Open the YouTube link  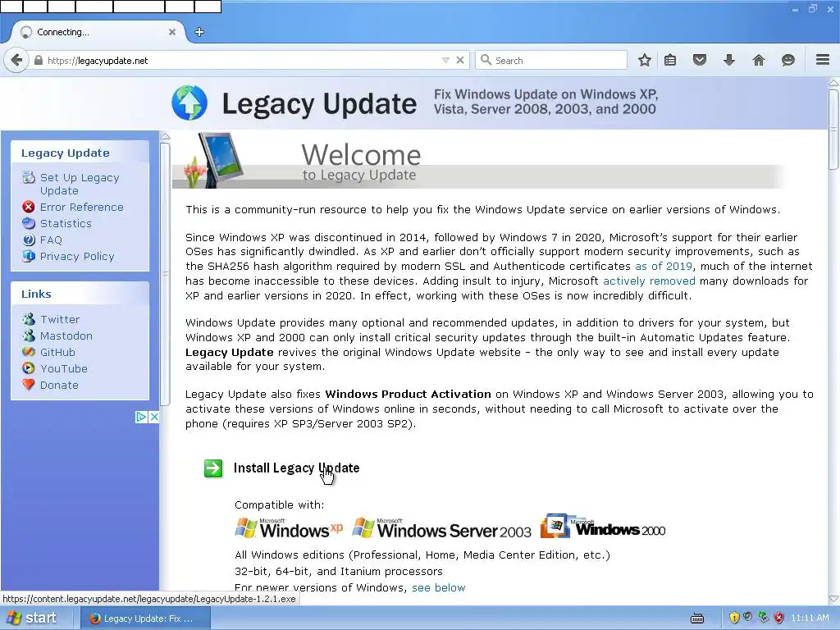point(63,368)
